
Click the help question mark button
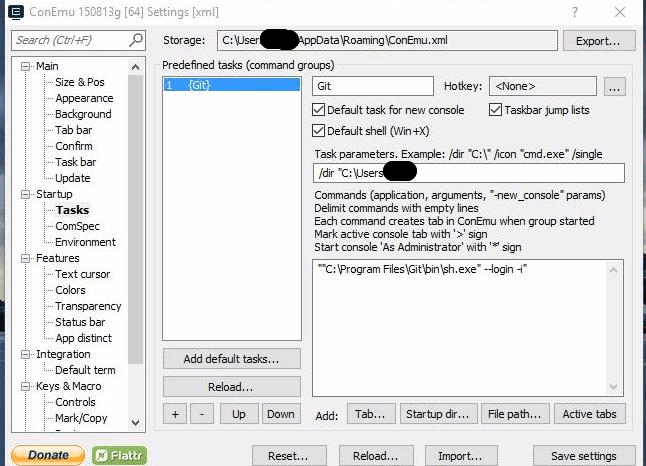[x=574, y=12]
